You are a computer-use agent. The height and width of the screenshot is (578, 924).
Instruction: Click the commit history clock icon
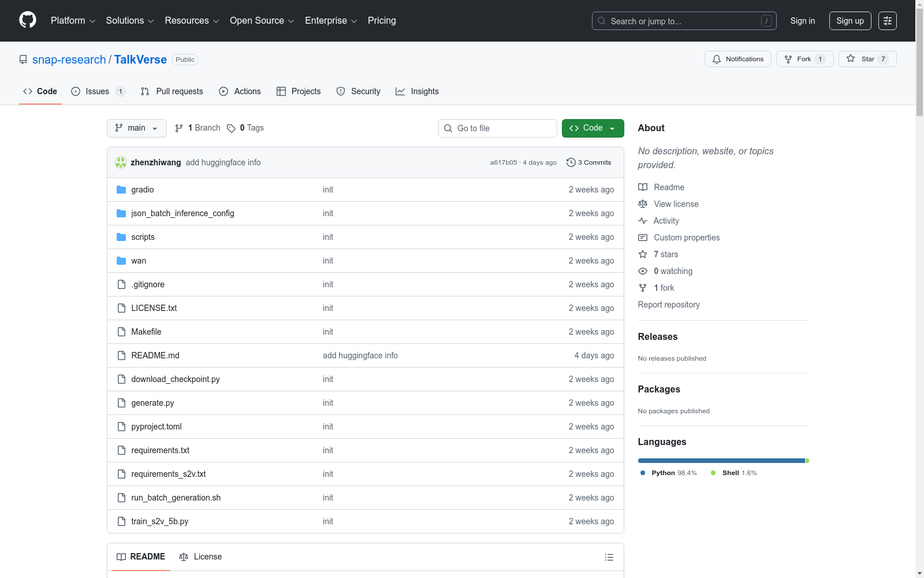click(571, 162)
